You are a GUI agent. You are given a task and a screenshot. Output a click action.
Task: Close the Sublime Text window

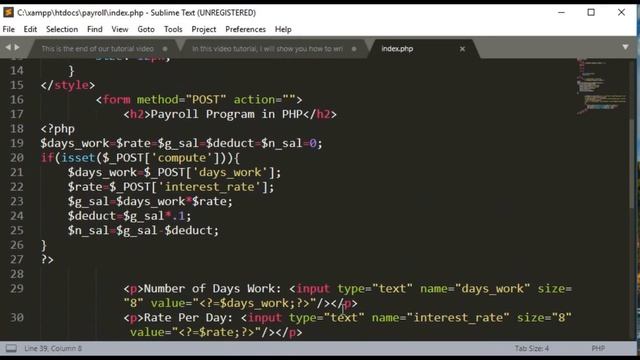pyautogui.click(x=621, y=12)
